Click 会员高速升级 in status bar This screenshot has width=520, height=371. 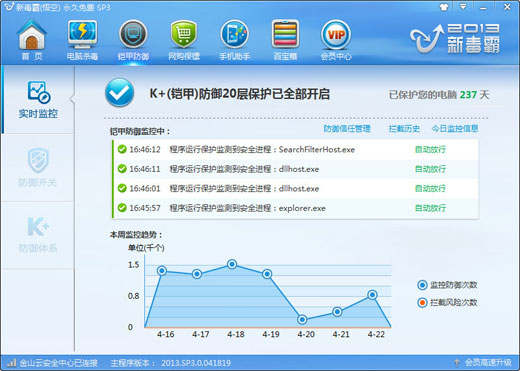click(488, 362)
